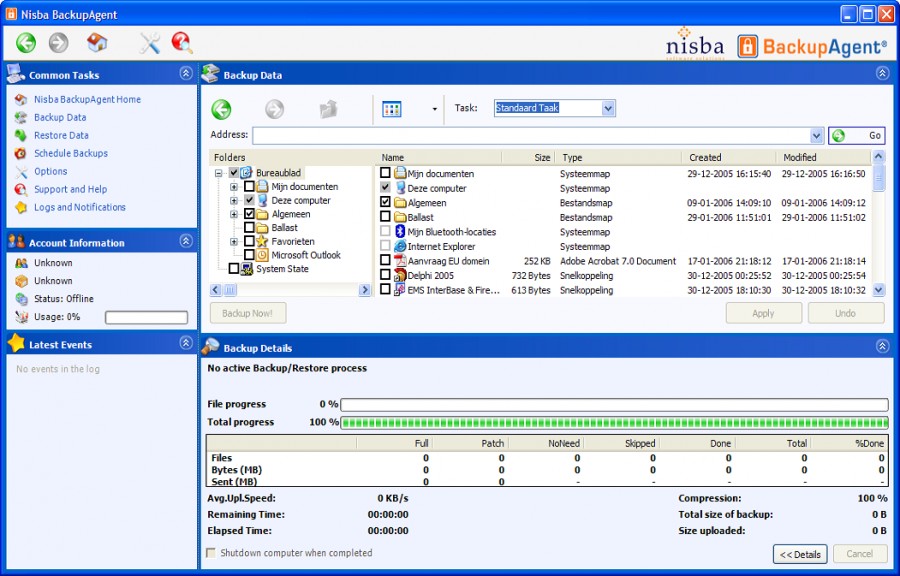This screenshot has width=900, height=576.
Task: Click the grey Forward arrow in main toolbar
Action: click(x=59, y=42)
